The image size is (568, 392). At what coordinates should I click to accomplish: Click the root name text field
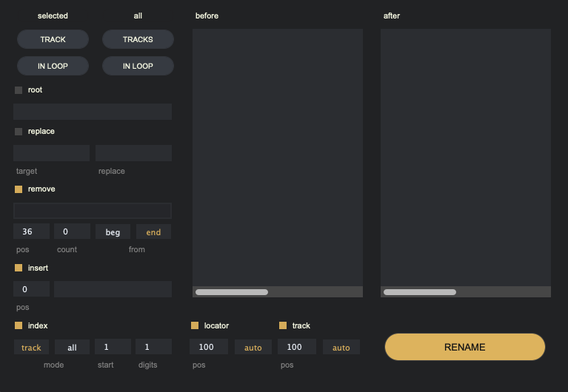(x=93, y=112)
